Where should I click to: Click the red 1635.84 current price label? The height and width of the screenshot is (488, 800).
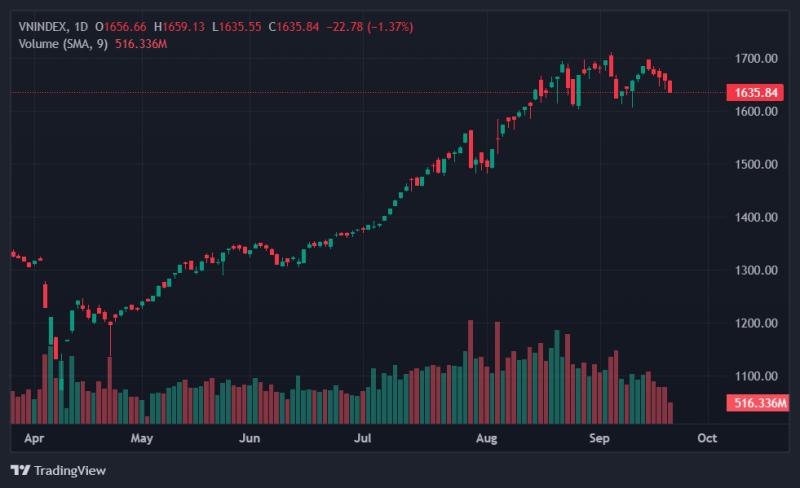pos(755,93)
